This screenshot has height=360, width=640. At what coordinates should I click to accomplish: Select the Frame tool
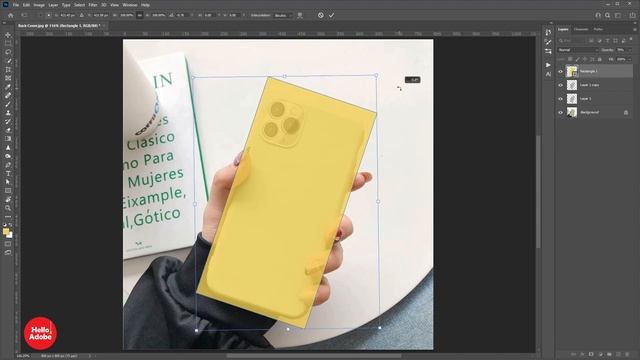tap(8, 78)
